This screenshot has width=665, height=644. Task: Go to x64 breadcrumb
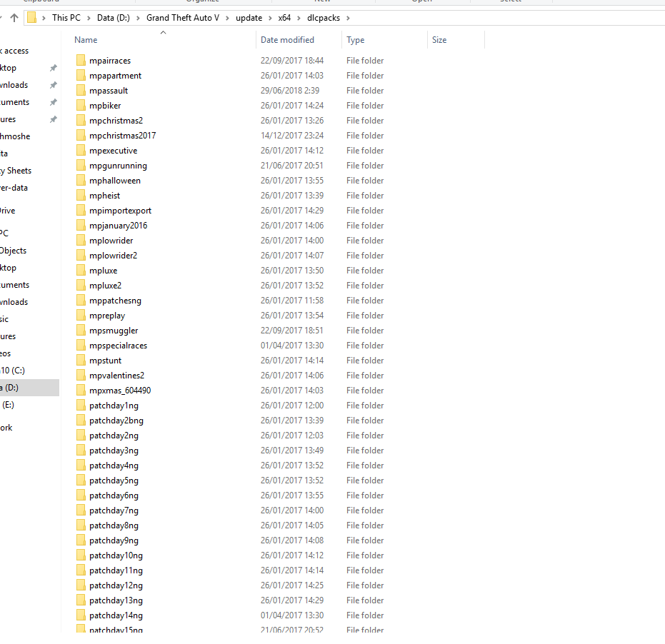click(x=284, y=18)
